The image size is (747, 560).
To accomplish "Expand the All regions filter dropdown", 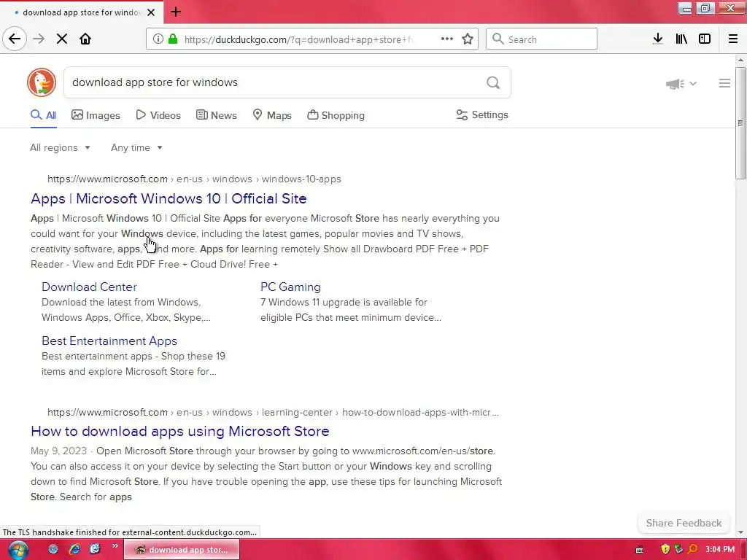I will [60, 147].
